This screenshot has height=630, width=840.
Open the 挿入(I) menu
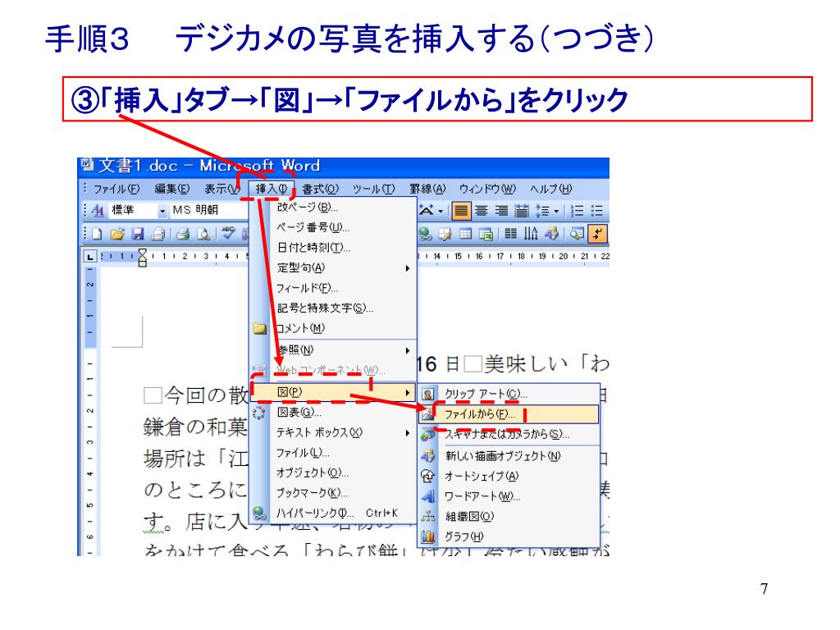tap(271, 189)
